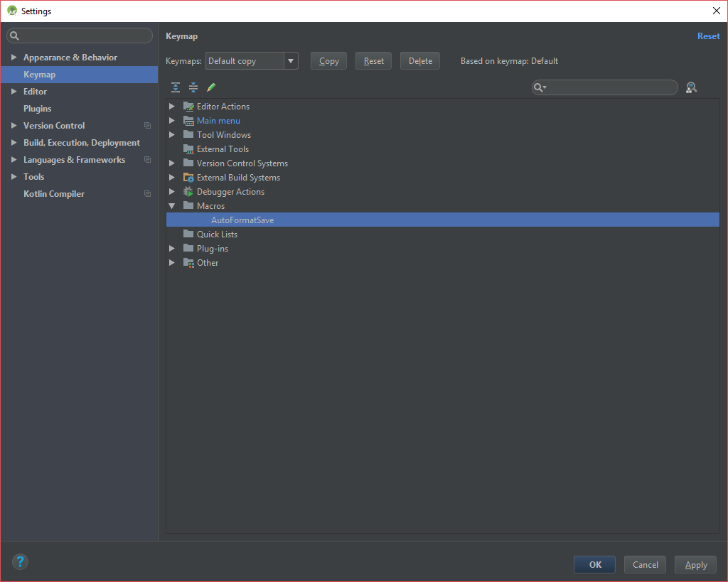Collapse the Macros tree node
The width and height of the screenshot is (728, 582).
tap(172, 205)
